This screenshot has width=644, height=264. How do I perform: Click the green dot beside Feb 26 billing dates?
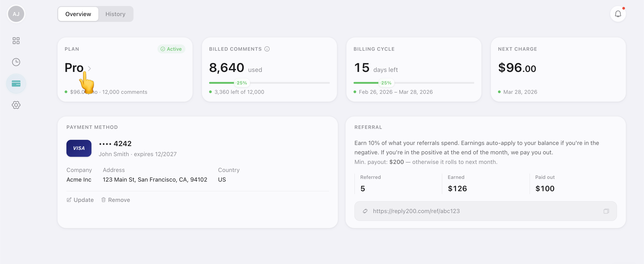355,92
